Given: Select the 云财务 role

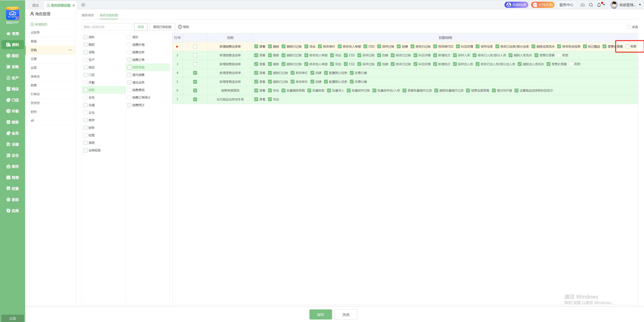Looking at the screenshot, I should pyautogui.click(x=50, y=33).
